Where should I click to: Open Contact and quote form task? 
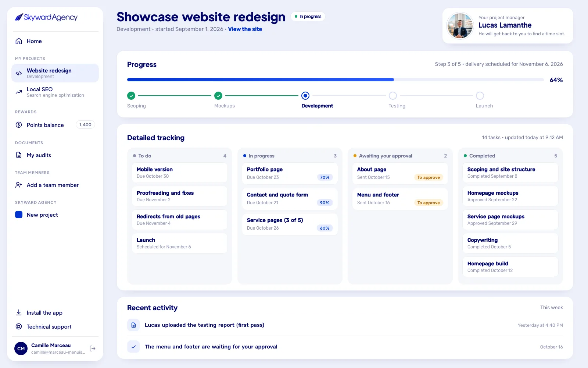pyautogui.click(x=290, y=199)
